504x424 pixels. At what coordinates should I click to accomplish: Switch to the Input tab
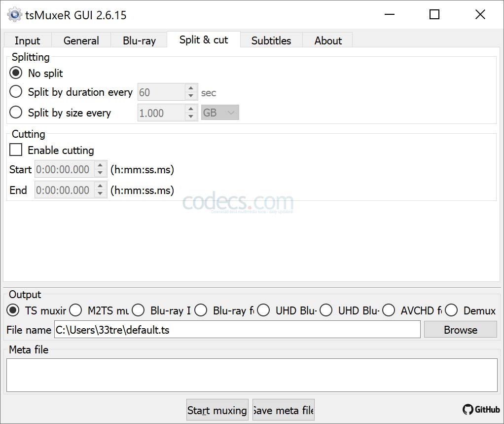coord(27,40)
